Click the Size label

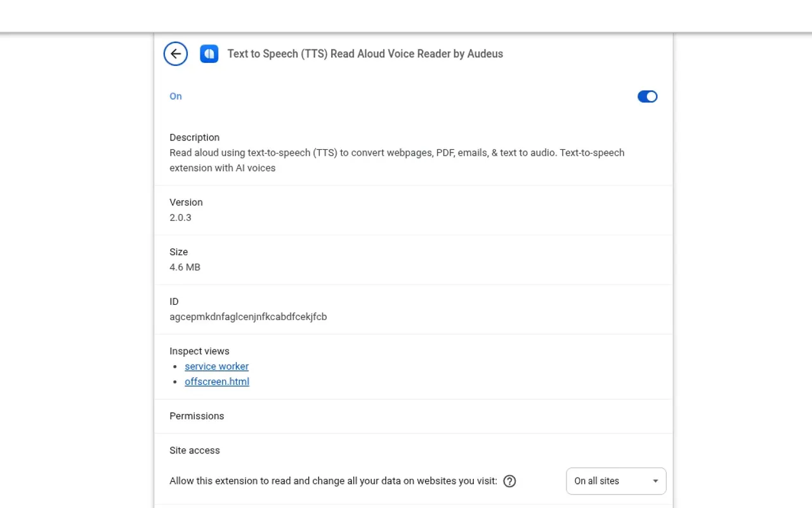(178, 252)
